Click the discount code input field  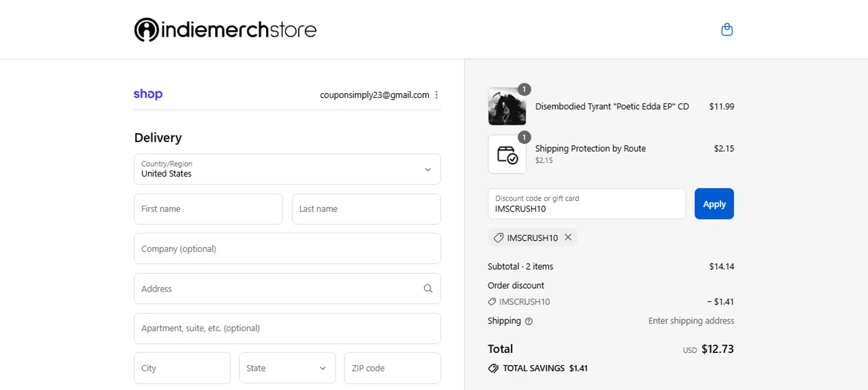point(587,204)
